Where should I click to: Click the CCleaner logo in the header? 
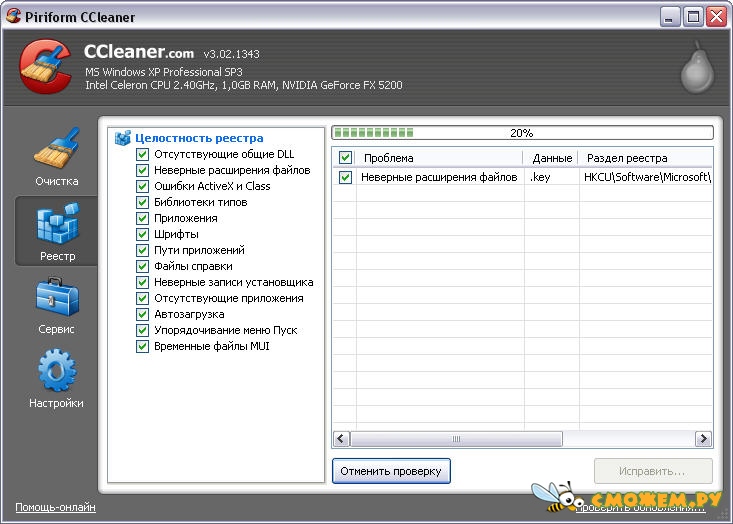coord(45,66)
